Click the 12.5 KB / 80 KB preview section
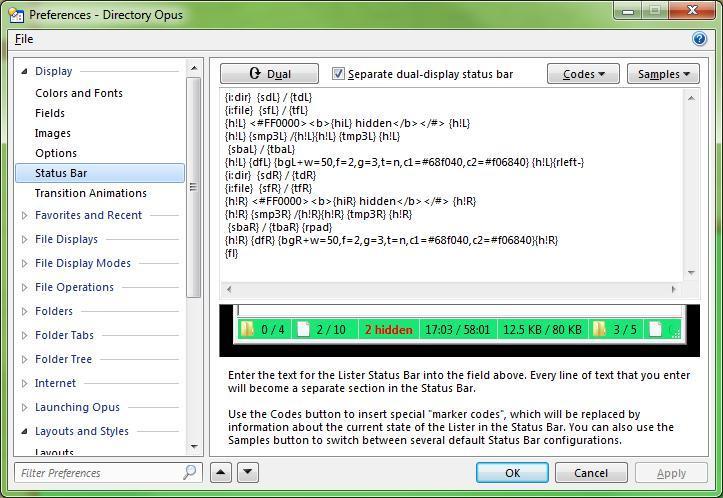 tap(542, 329)
